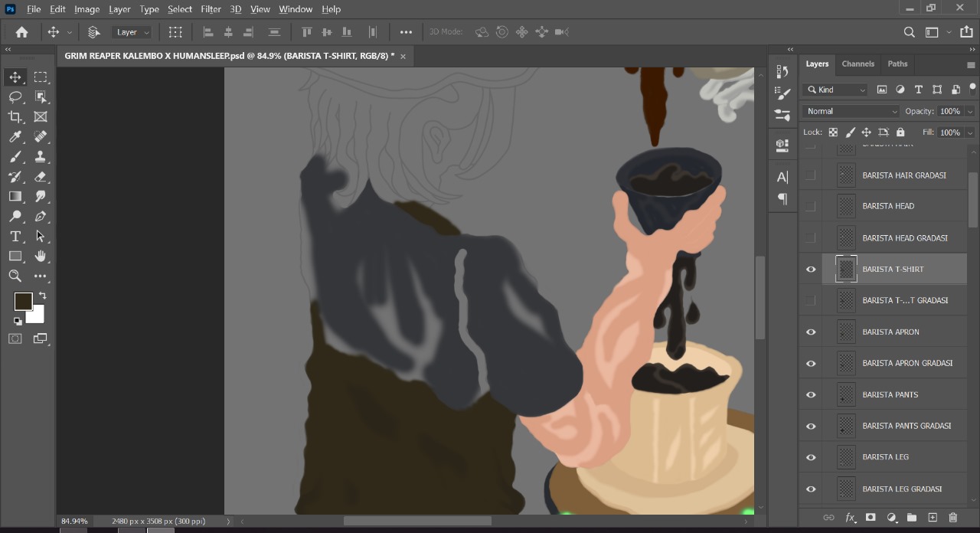Collapse the right panels double-arrow

[972, 49]
